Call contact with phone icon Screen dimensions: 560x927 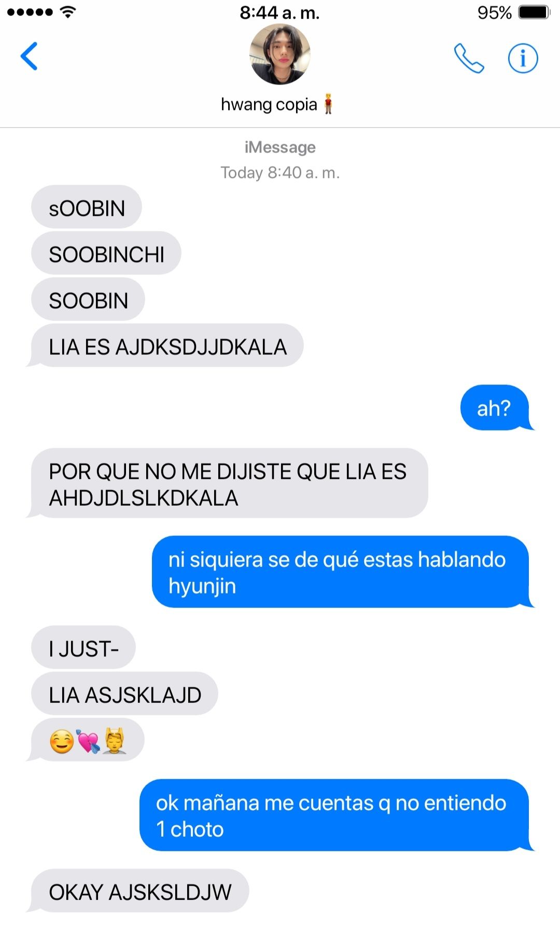point(469,58)
